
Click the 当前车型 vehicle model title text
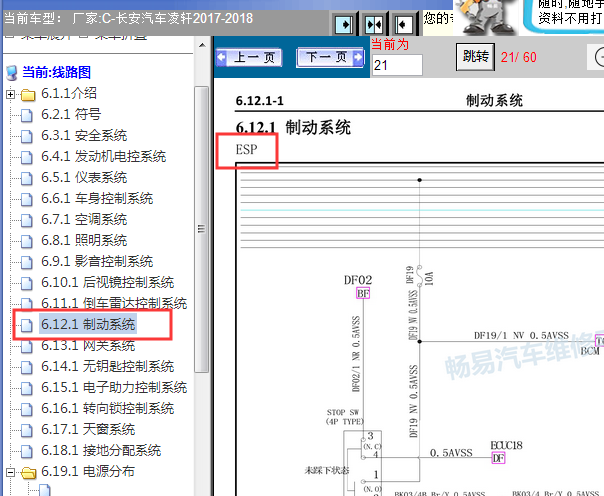click(x=129, y=18)
